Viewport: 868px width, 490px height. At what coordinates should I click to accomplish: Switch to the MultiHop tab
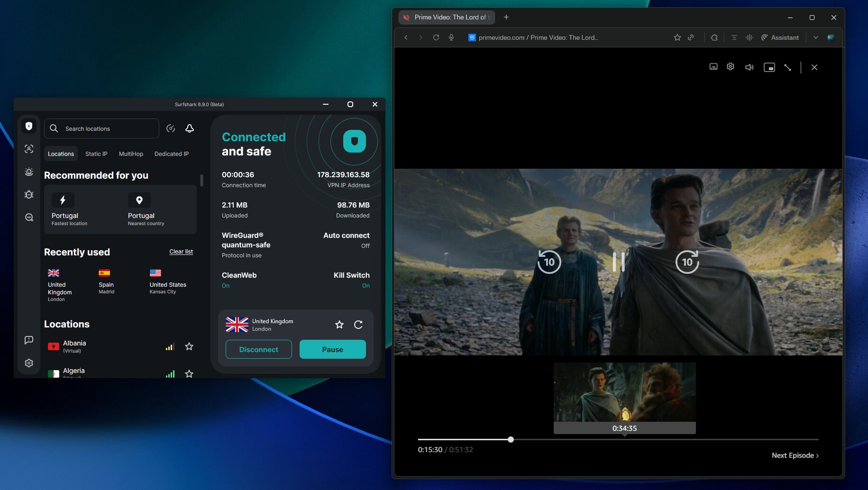pyautogui.click(x=131, y=154)
